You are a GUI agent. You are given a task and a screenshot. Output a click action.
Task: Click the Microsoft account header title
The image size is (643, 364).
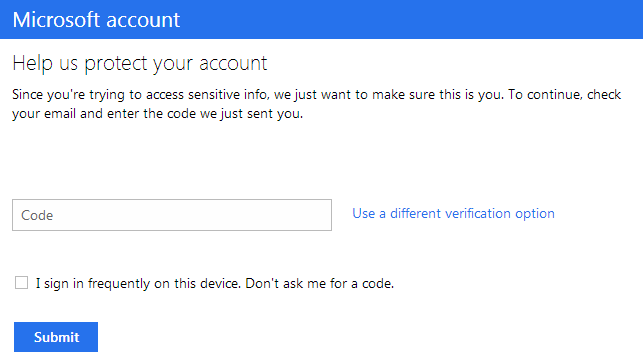pyautogui.click(x=96, y=20)
